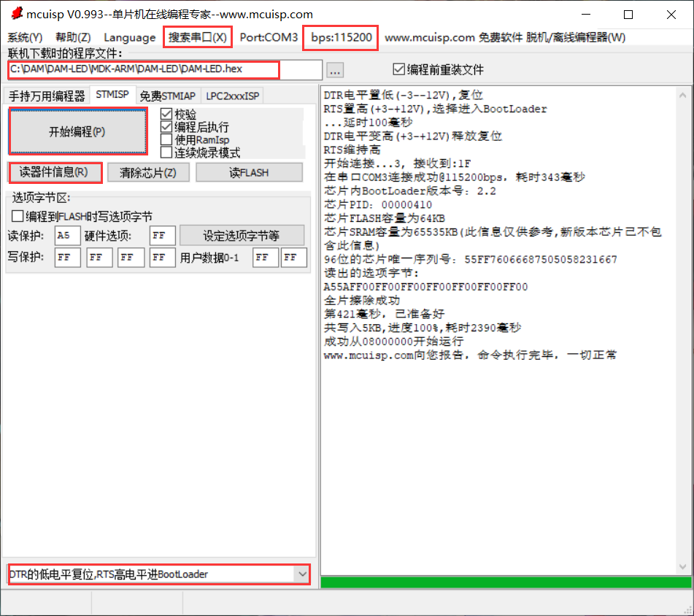The image size is (694, 616).
Task: Enable the 使用RamIsp checkbox
Action: 195,140
